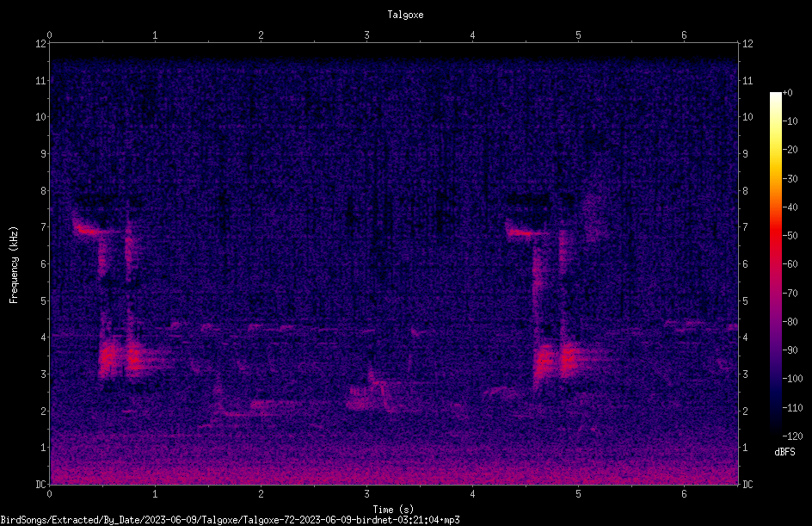This screenshot has width=812, height=526.
Task: Click the "2" tick on the bottom time axis
Action: click(261, 494)
